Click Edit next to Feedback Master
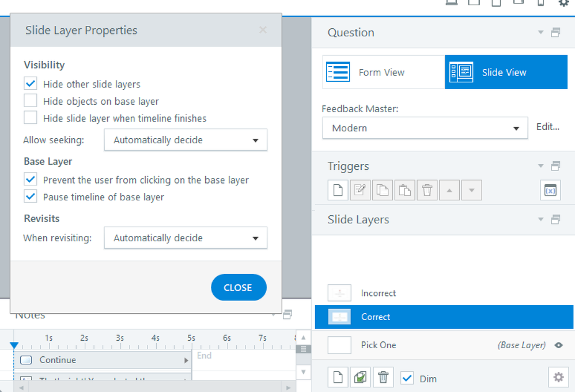Screen dimensions: 575x392 (x=547, y=127)
